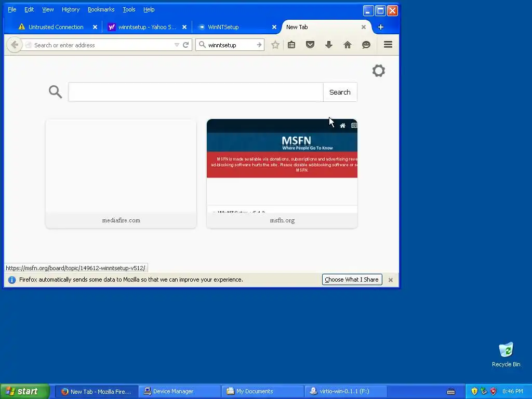Open the msfn.org tile thumbnail
The height and width of the screenshot is (399, 532).
point(282,166)
